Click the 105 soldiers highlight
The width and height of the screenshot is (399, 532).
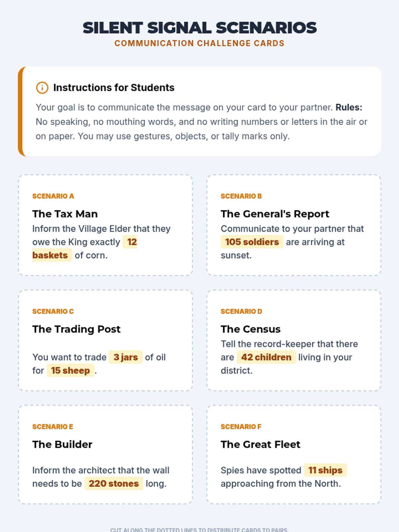tap(252, 242)
